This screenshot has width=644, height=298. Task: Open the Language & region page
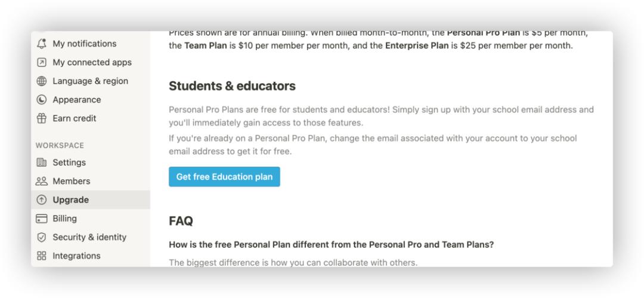point(91,81)
